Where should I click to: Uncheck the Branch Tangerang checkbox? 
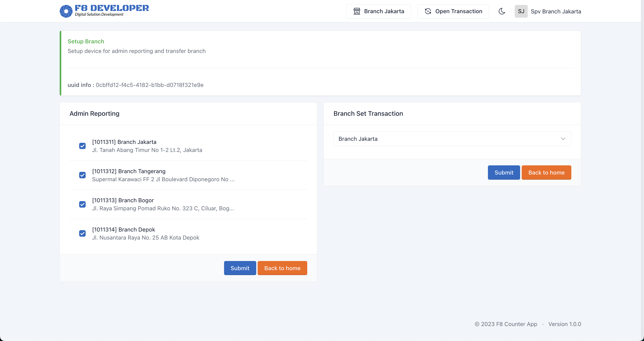click(x=82, y=175)
